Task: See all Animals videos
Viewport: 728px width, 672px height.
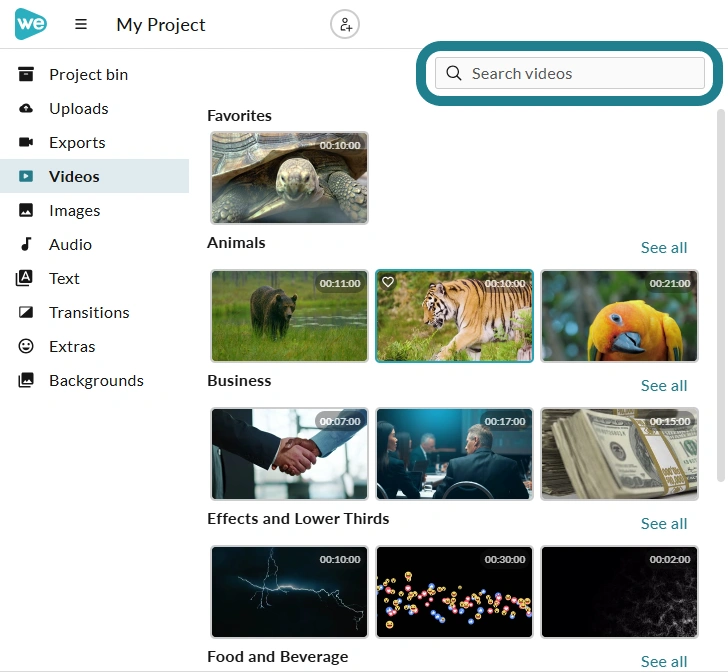Action: point(664,248)
